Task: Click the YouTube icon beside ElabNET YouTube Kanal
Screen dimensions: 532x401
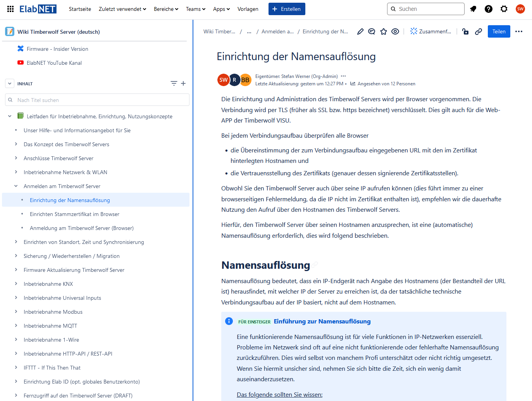Action: point(21,63)
